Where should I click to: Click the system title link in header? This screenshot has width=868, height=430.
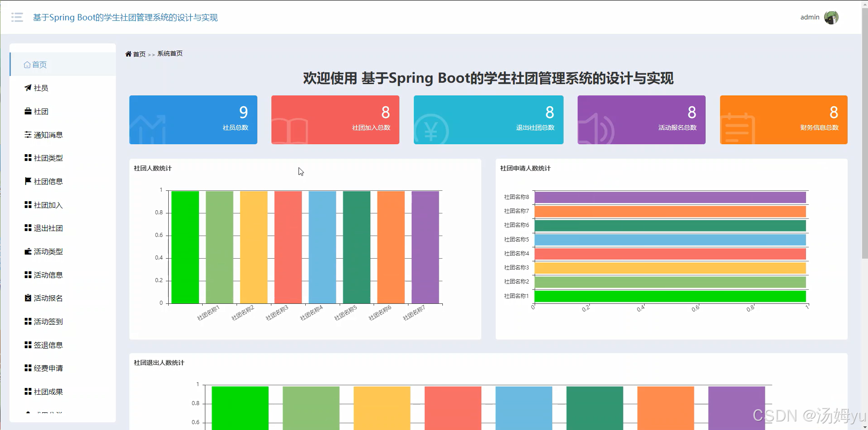pyautogui.click(x=125, y=17)
